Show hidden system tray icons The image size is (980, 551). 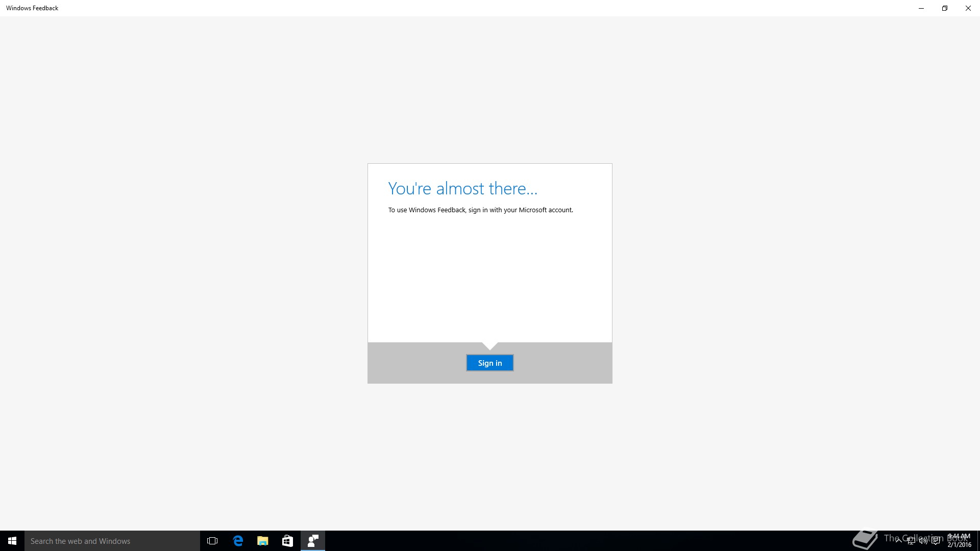[x=898, y=541]
